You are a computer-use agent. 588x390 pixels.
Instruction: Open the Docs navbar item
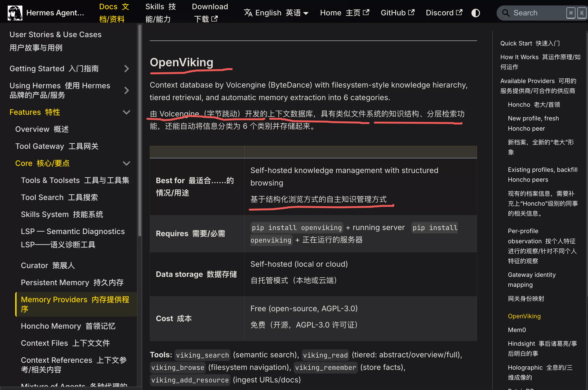[114, 13]
